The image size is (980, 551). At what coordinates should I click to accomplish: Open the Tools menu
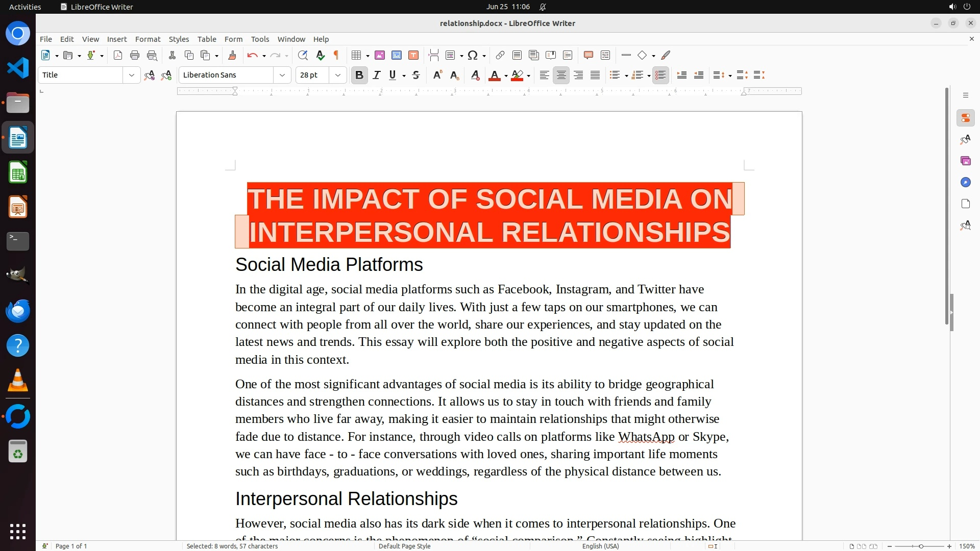pyautogui.click(x=260, y=39)
